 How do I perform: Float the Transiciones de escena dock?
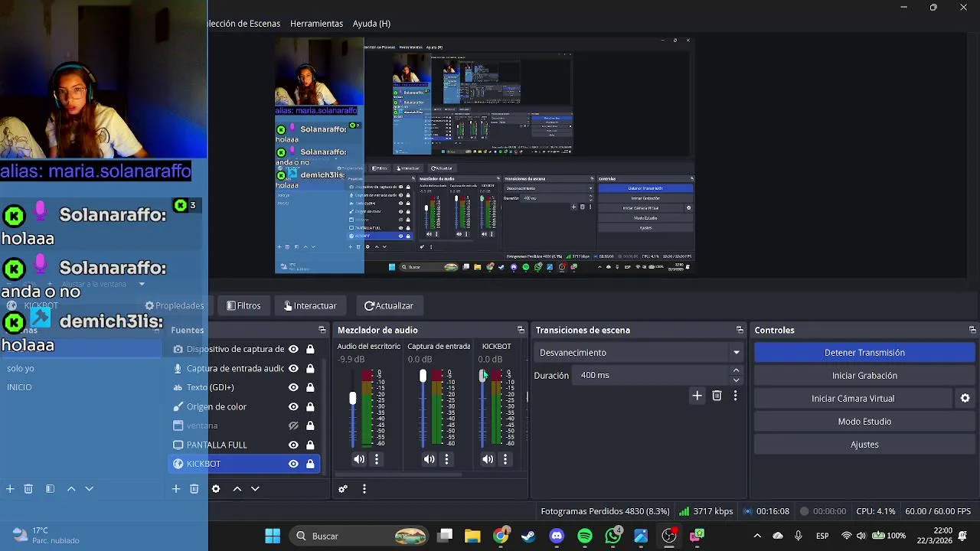740,330
